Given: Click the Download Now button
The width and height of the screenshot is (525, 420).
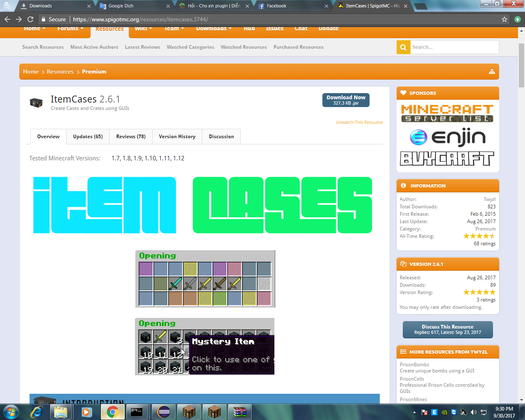Looking at the screenshot, I should [x=346, y=100].
